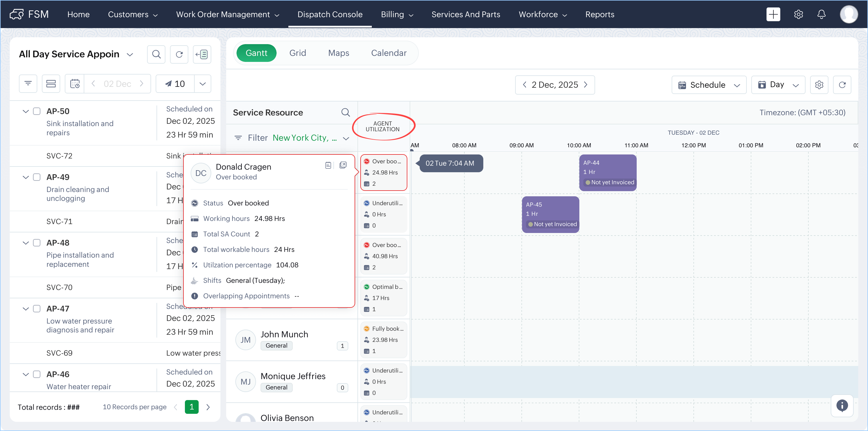Viewport: 868px width, 431px height.
Task: Select the AP-49 checkbox
Action: point(37,177)
